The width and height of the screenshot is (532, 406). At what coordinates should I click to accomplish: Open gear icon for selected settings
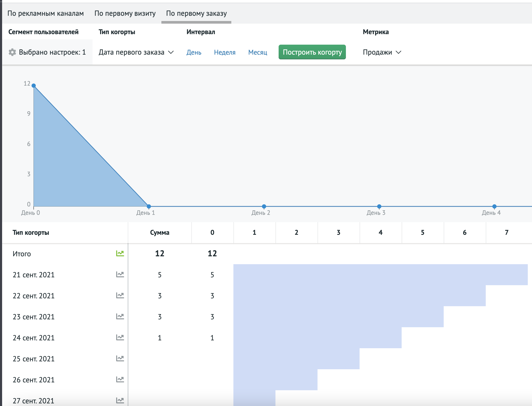12,52
